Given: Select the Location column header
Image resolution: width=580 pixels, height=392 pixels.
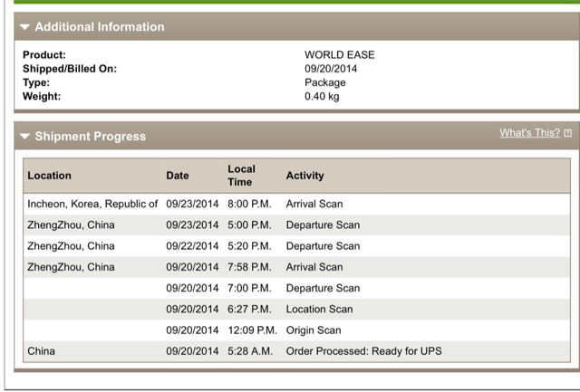Looking at the screenshot, I should click(49, 176).
